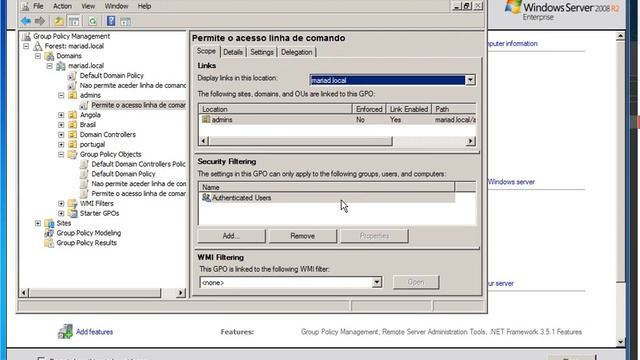The image size is (640, 360).
Task: Click the Group Policy Objects folder icon
Action: pyautogui.click(x=72, y=154)
